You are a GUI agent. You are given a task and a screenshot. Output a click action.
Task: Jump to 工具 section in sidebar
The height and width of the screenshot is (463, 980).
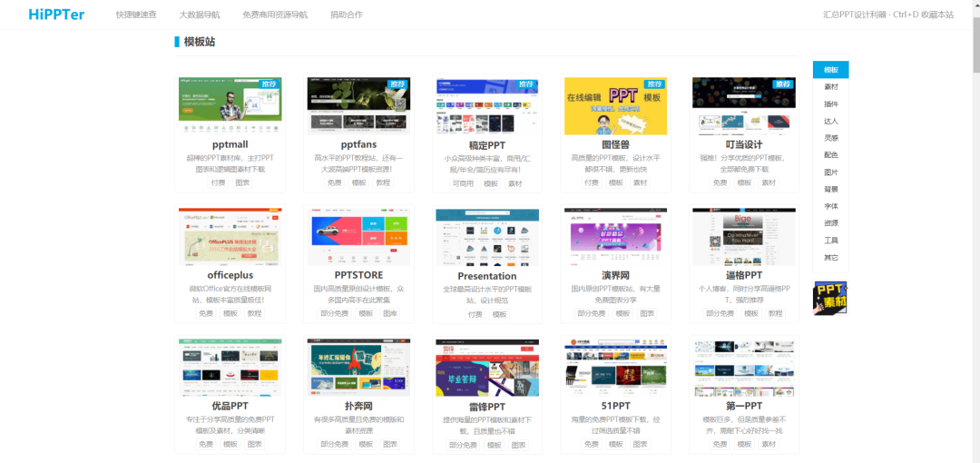pyautogui.click(x=830, y=241)
